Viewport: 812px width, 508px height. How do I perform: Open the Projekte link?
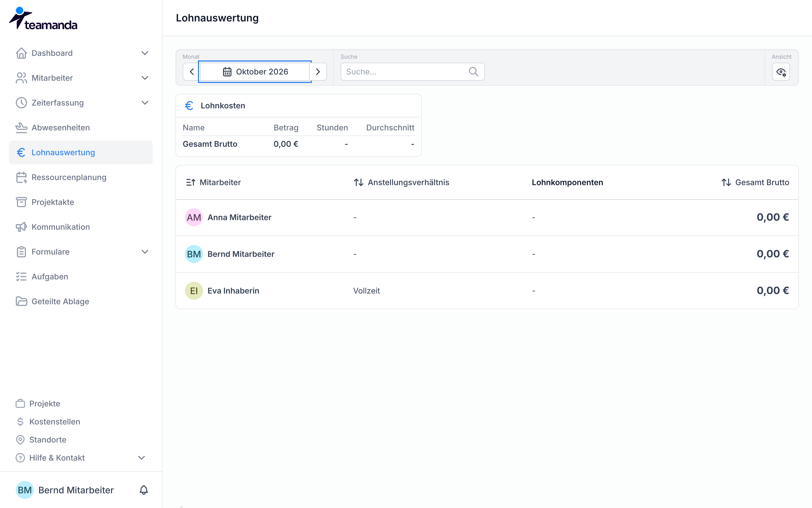click(x=45, y=404)
